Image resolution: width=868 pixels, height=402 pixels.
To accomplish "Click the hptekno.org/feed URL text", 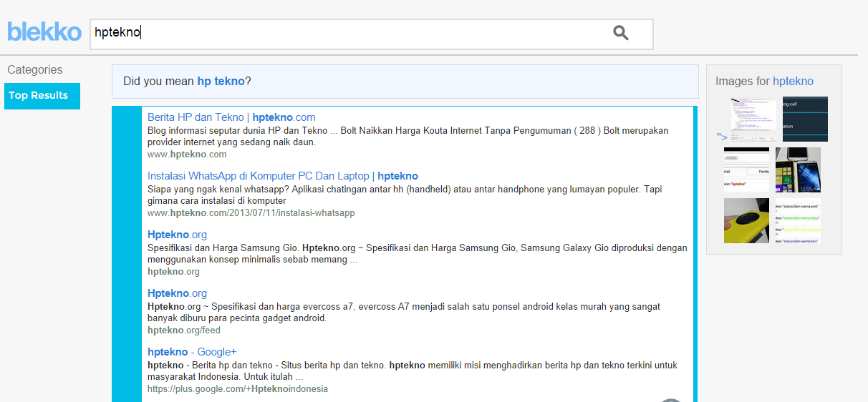I will tap(184, 330).
